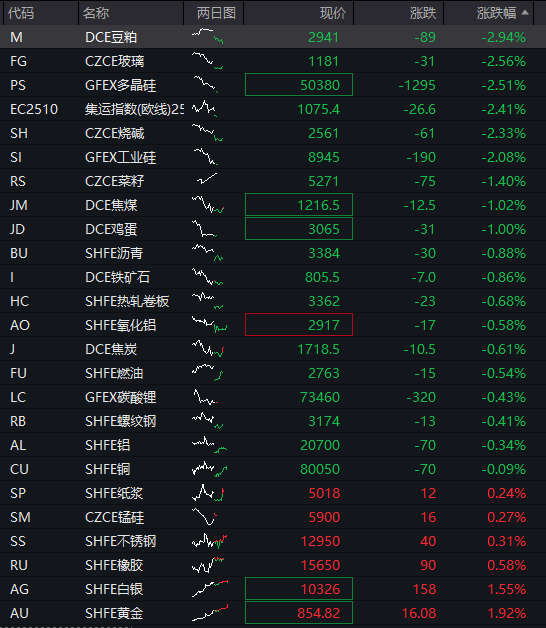
Task: Select the EC2510 集运指数 row
Action: (x=273, y=109)
